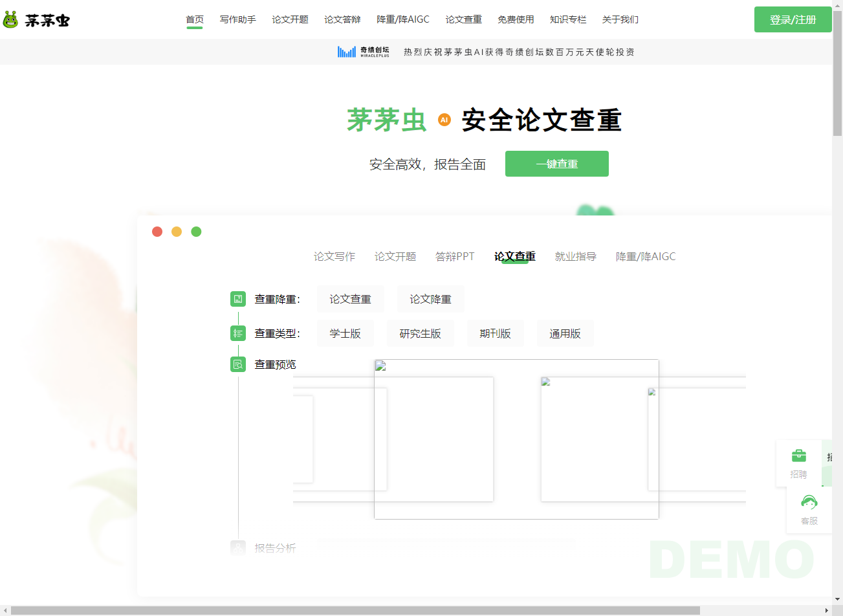The width and height of the screenshot is (843, 616).
Task: Choose the 期刊版 check type
Action: tap(496, 333)
